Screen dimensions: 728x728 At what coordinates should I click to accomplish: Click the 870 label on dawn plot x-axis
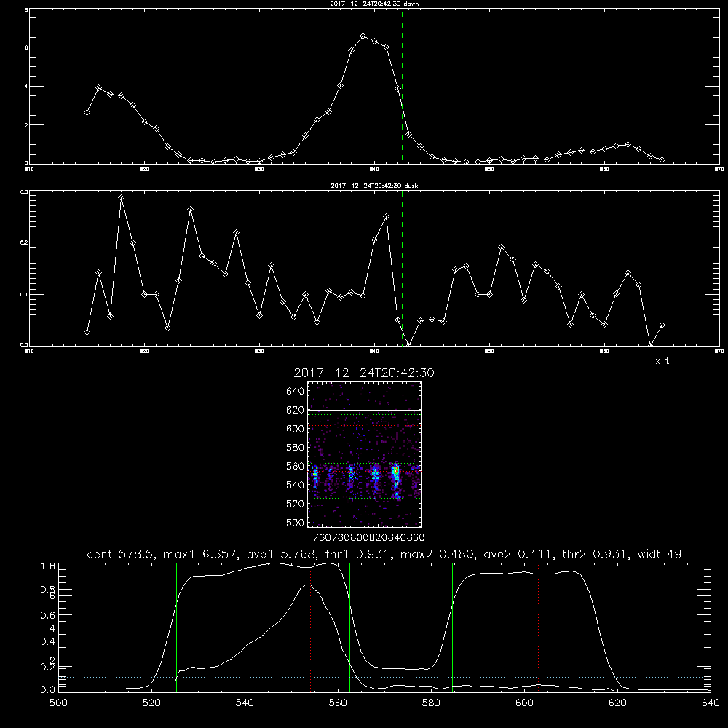coord(719,170)
